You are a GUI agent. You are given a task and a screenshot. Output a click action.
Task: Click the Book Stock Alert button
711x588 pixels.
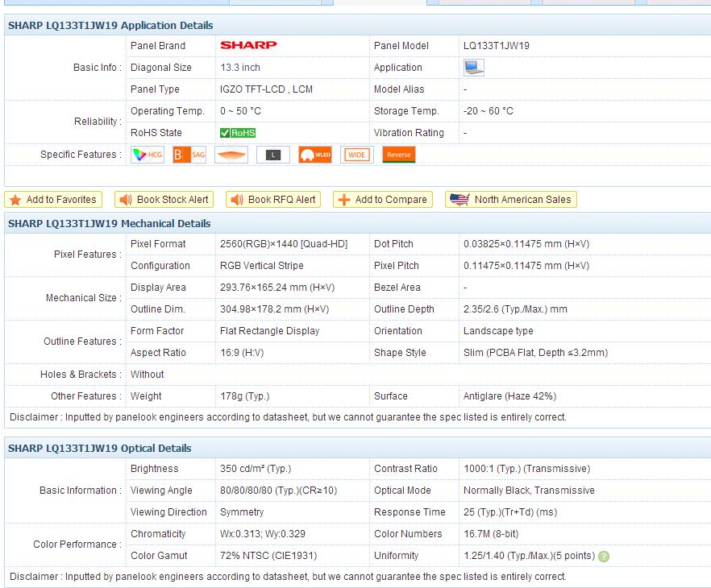click(x=164, y=200)
